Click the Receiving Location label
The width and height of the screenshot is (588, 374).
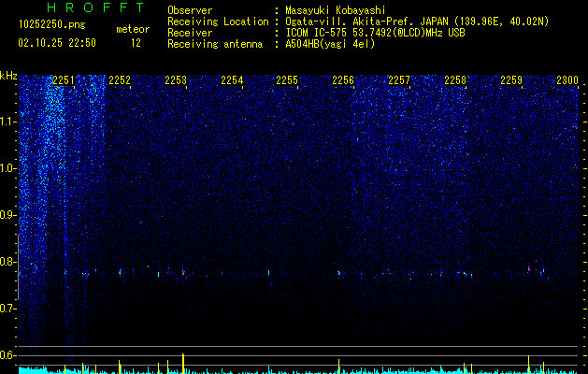pos(218,22)
